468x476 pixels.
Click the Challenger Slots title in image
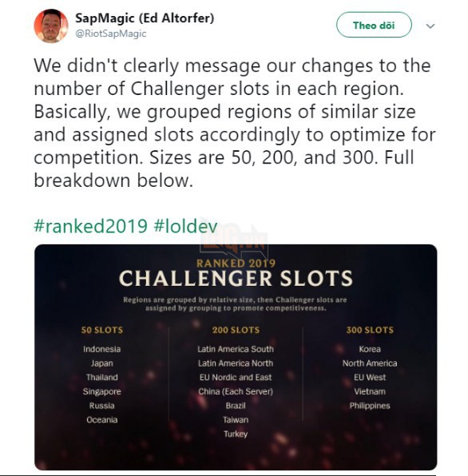pyautogui.click(x=236, y=279)
